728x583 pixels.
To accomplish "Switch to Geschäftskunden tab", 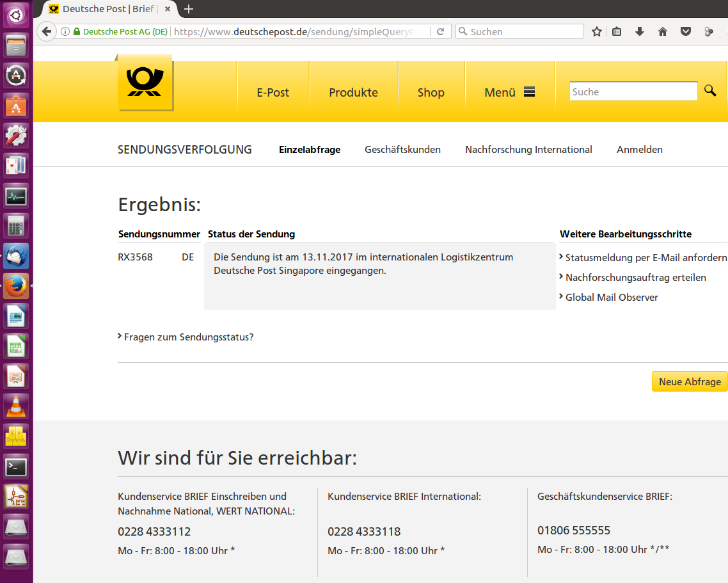I will click(x=402, y=150).
